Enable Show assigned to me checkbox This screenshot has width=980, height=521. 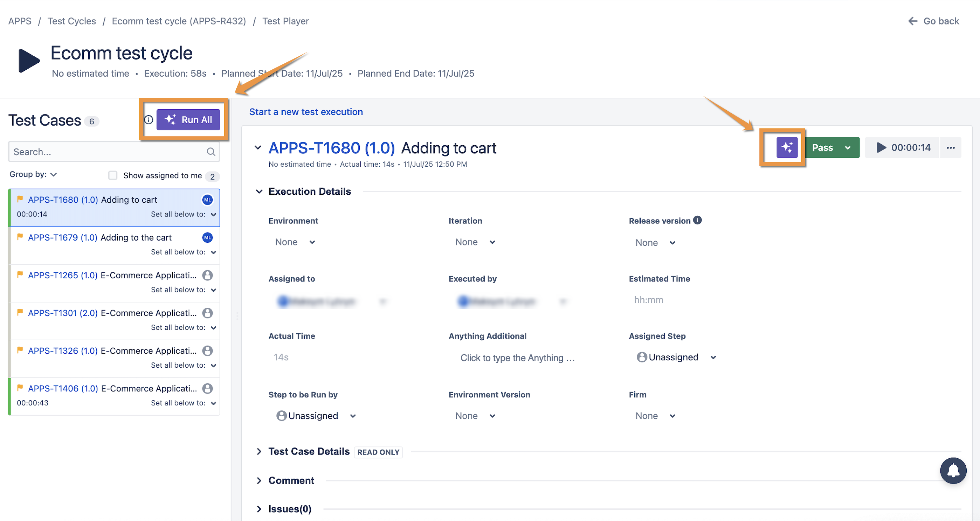[x=113, y=175]
